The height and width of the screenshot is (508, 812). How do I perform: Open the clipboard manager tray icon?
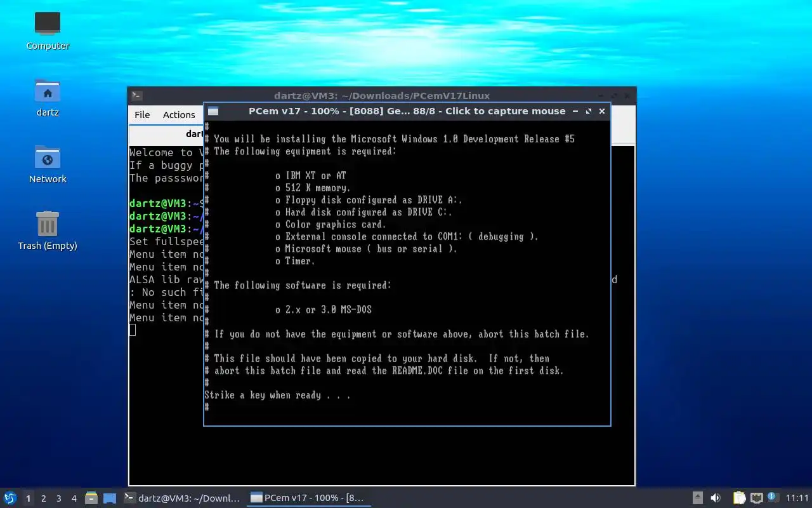point(740,498)
